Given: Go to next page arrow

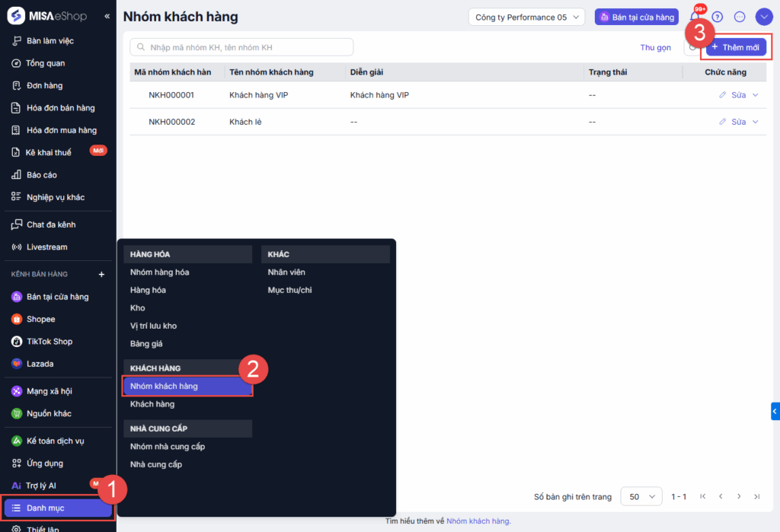Looking at the screenshot, I should 739,496.
